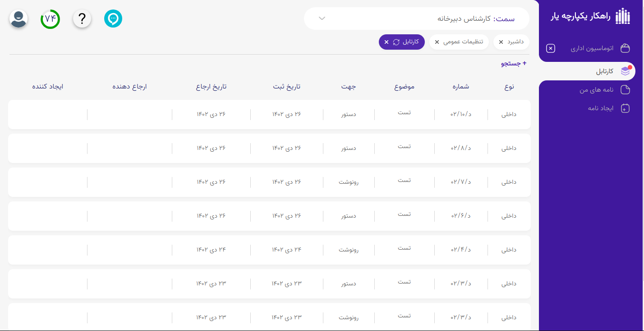The height and width of the screenshot is (331, 644).
Task: Open the user profile avatar icon
Action: tap(18, 19)
